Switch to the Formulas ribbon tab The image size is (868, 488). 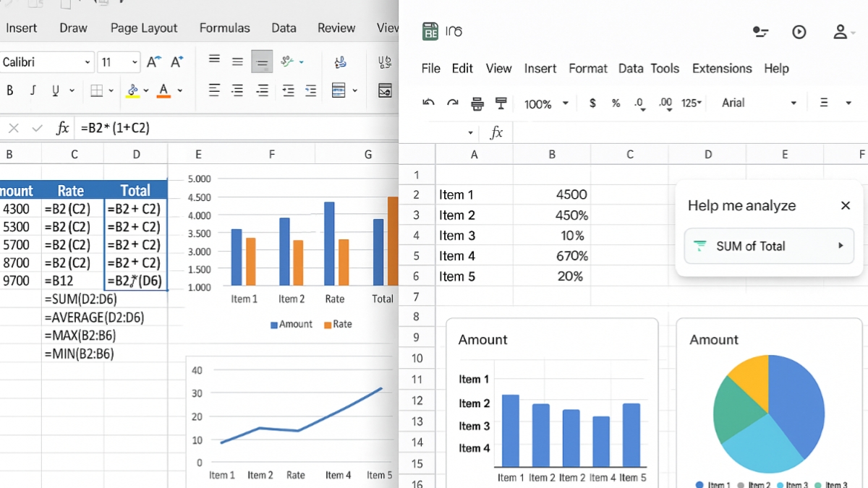coord(224,27)
